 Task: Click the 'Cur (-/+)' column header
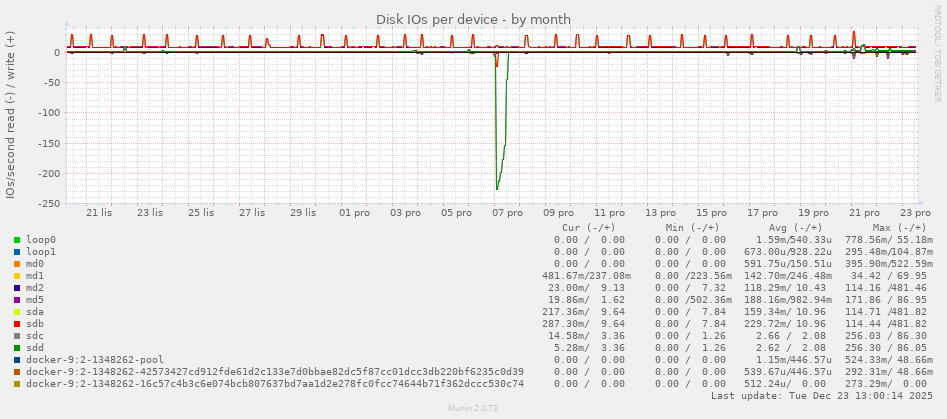pyautogui.click(x=594, y=228)
